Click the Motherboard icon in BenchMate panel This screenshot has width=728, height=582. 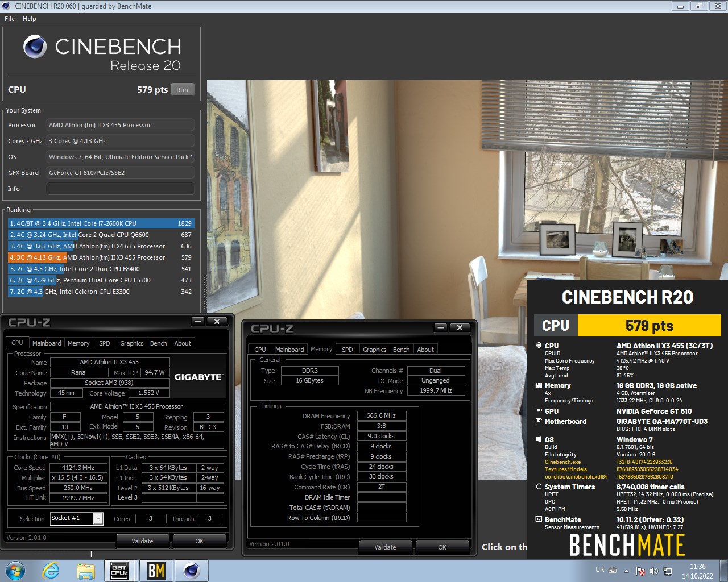click(539, 421)
